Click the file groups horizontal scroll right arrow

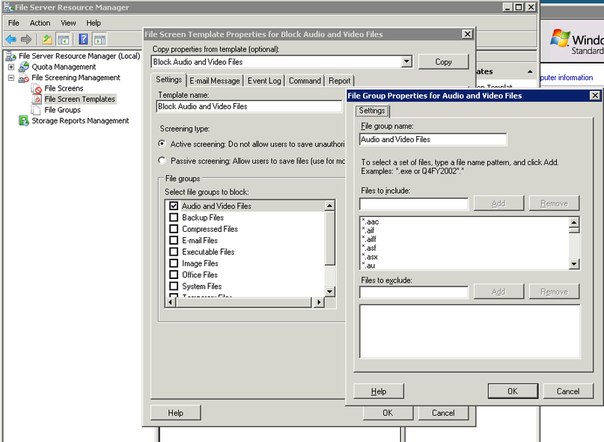pos(318,303)
